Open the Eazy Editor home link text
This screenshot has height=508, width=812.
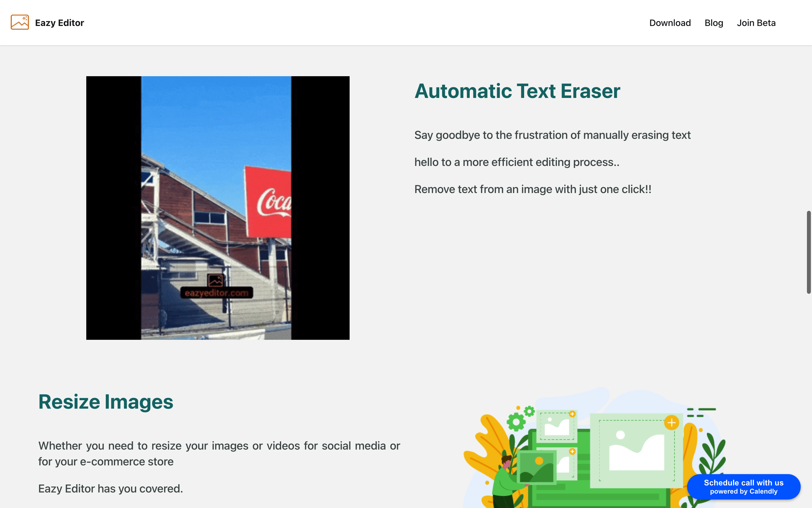59,23
